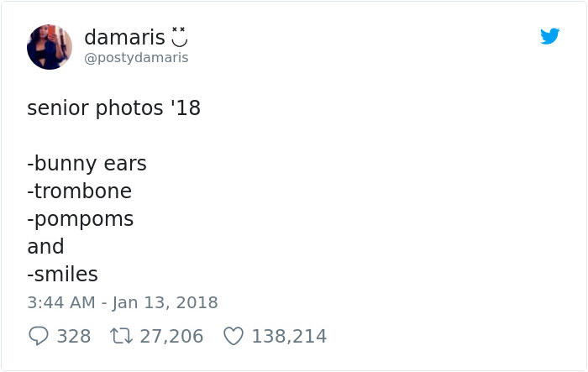Click the "-smiles" line
The height and width of the screenshot is (372, 588).
tap(63, 274)
